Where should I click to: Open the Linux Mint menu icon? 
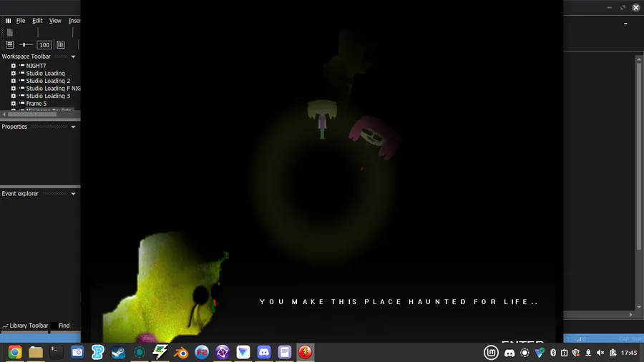tap(491, 353)
